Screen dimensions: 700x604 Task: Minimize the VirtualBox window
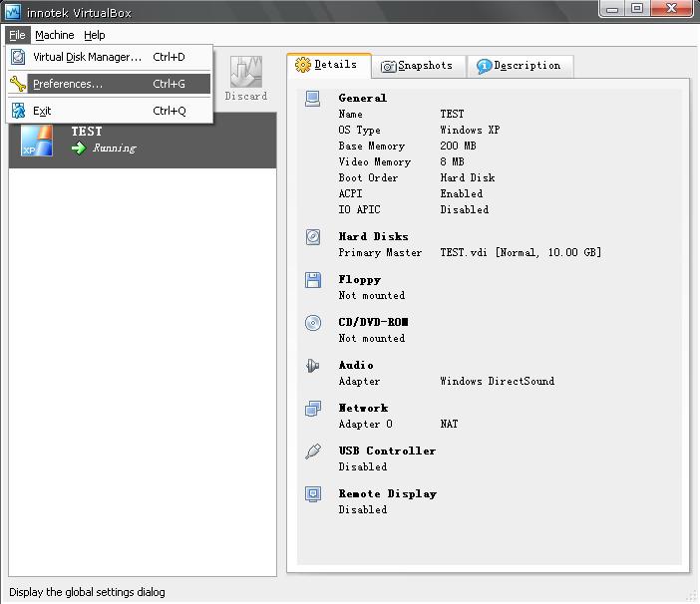pos(612,9)
